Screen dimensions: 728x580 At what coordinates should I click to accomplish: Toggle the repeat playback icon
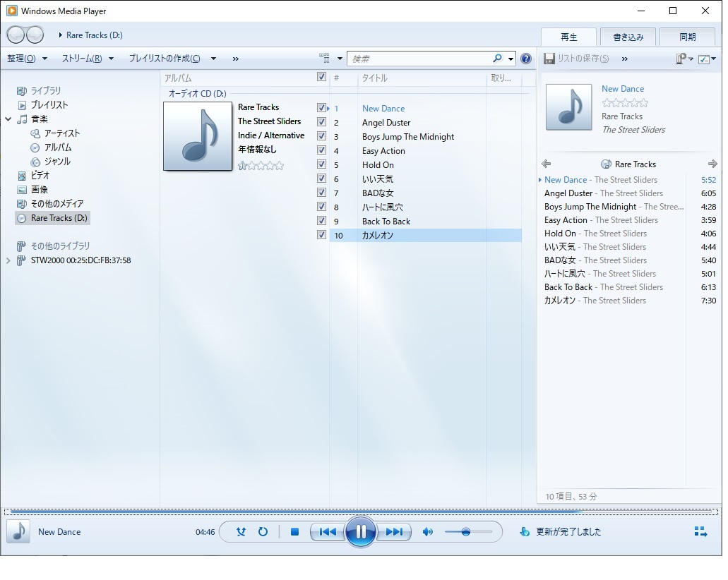(x=263, y=532)
